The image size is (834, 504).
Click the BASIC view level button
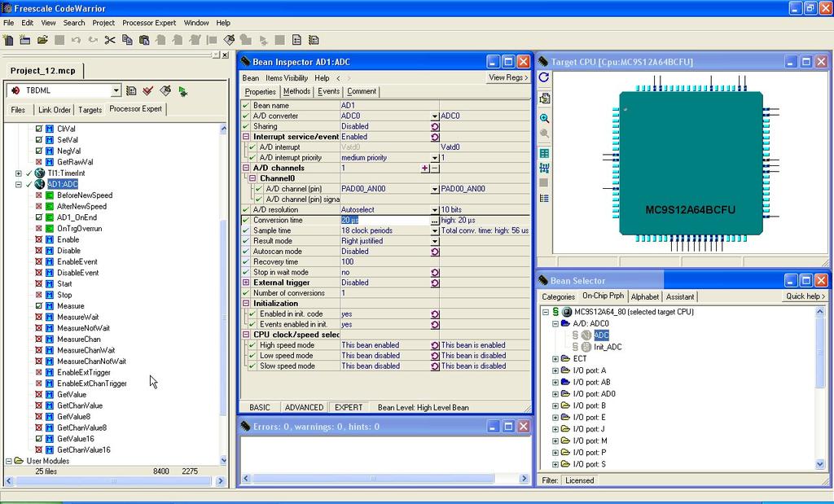(260, 407)
